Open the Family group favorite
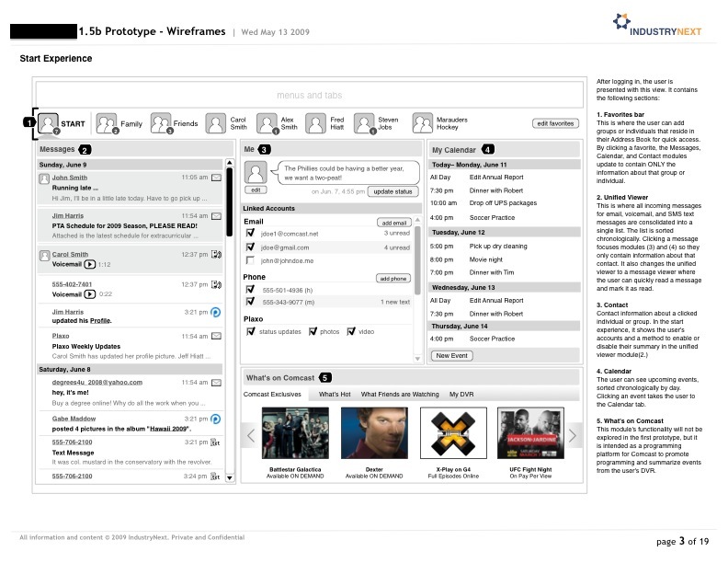728x563 pixels. tap(107, 123)
